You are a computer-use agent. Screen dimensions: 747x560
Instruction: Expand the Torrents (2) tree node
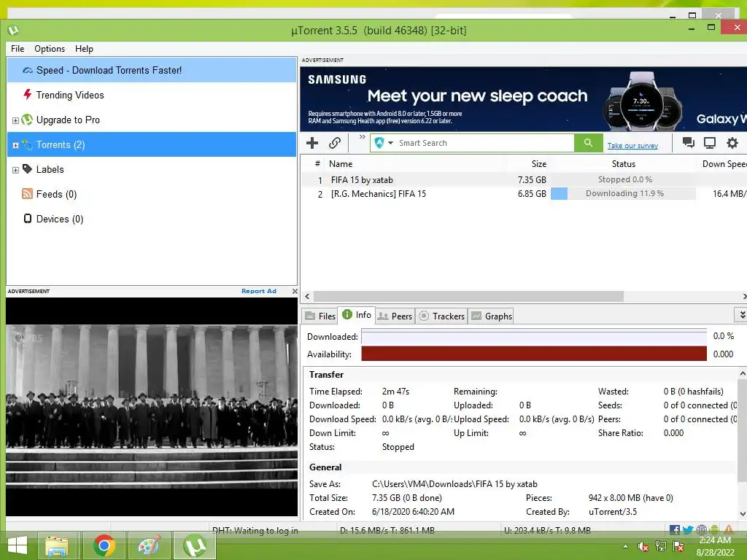pos(15,145)
